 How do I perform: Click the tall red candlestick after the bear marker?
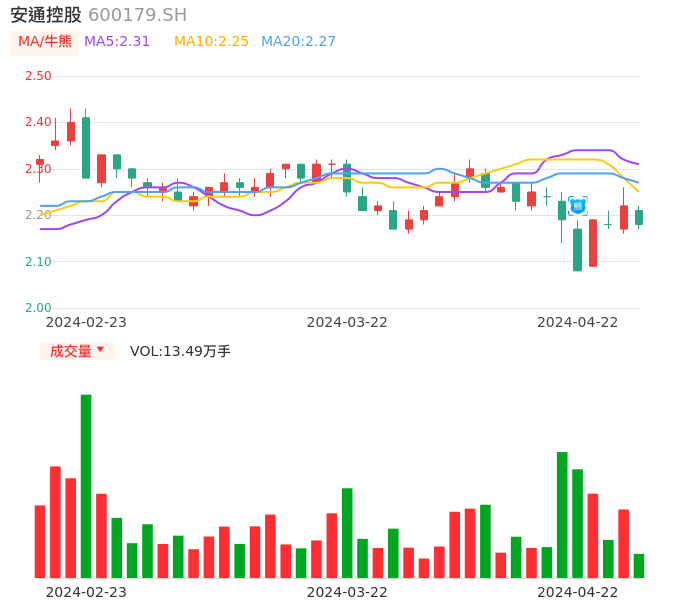coord(593,243)
